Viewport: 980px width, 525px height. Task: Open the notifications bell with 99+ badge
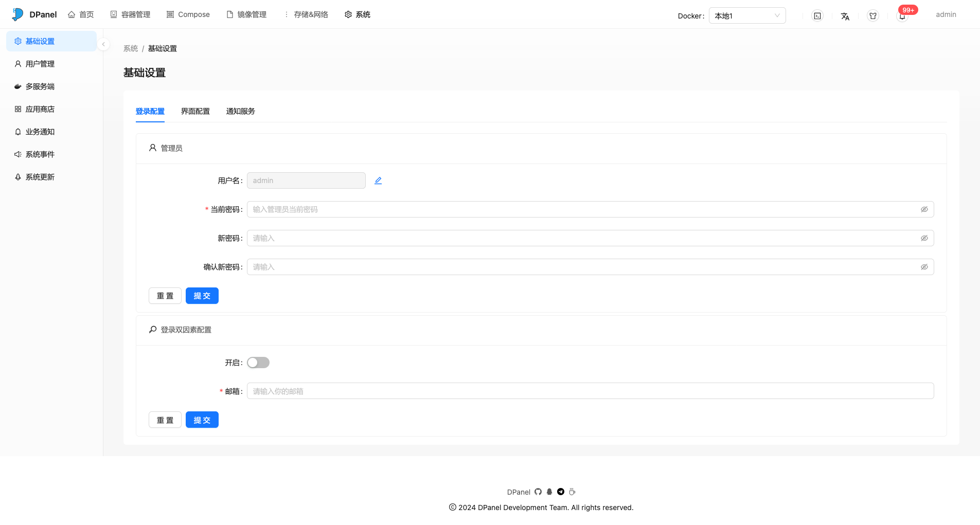point(902,16)
